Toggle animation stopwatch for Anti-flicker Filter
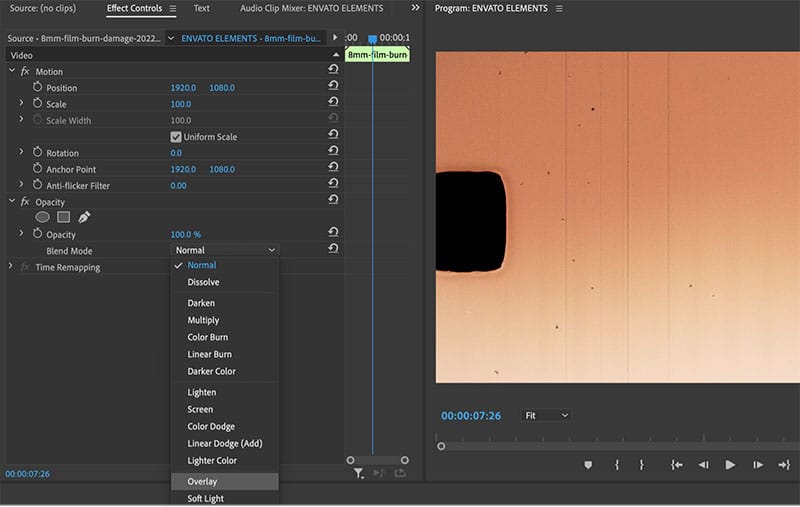This screenshot has height=507, width=800. [37, 185]
